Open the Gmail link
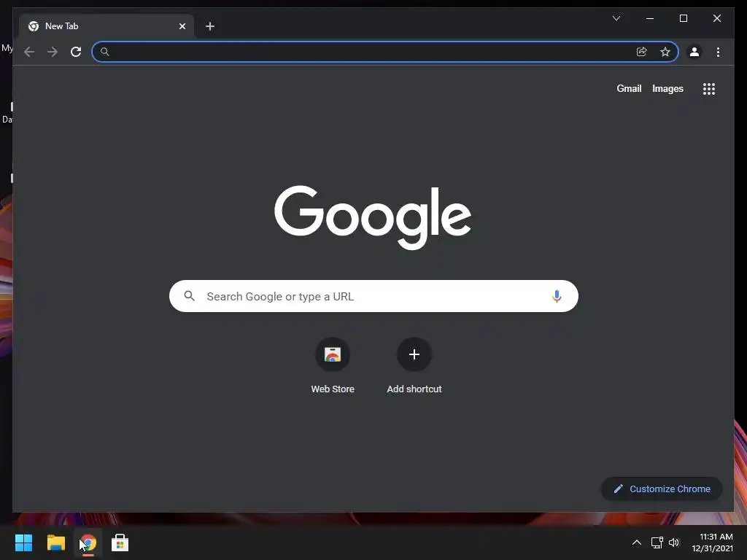 629,88
